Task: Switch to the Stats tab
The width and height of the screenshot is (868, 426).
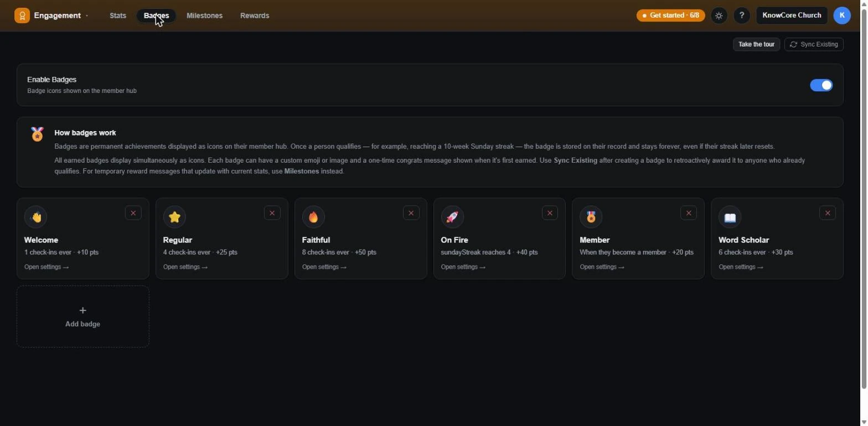Action: click(118, 15)
